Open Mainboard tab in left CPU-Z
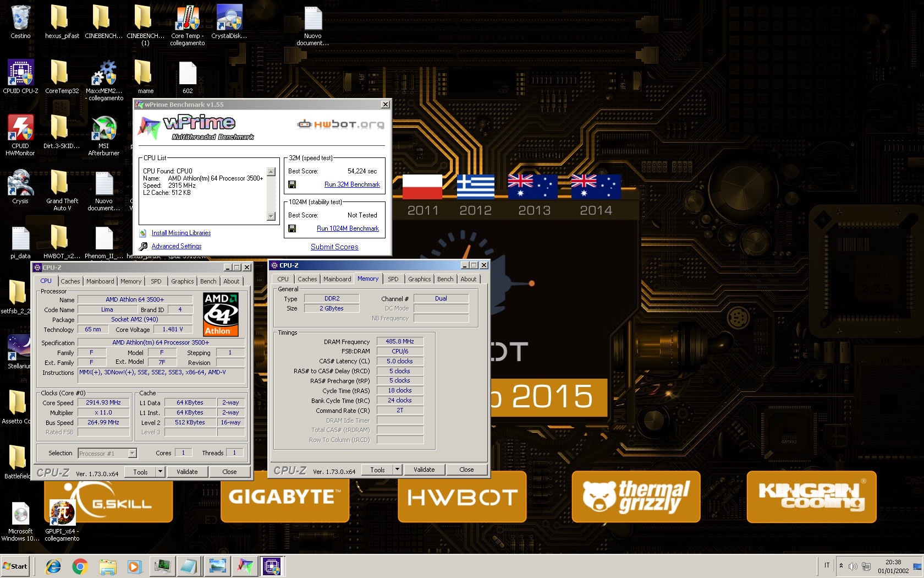 coord(100,281)
